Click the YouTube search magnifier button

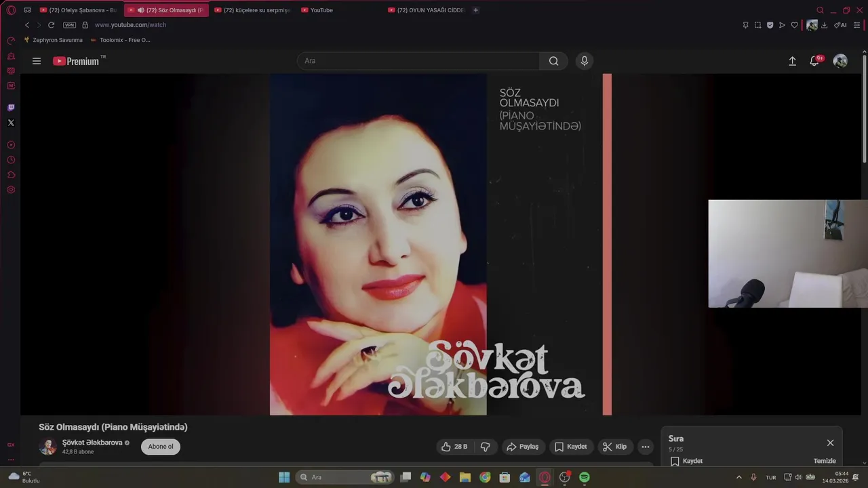[554, 61]
